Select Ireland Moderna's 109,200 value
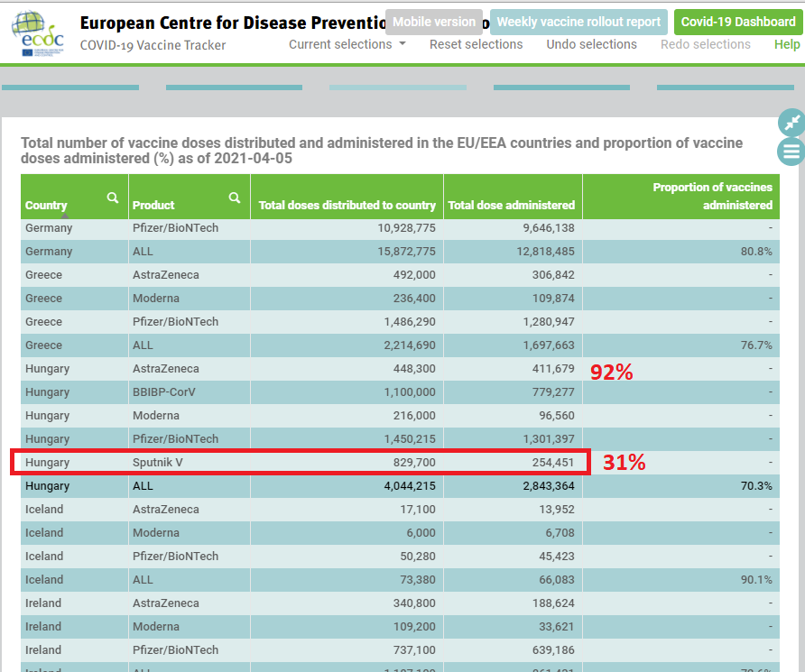 [x=414, y=627]
